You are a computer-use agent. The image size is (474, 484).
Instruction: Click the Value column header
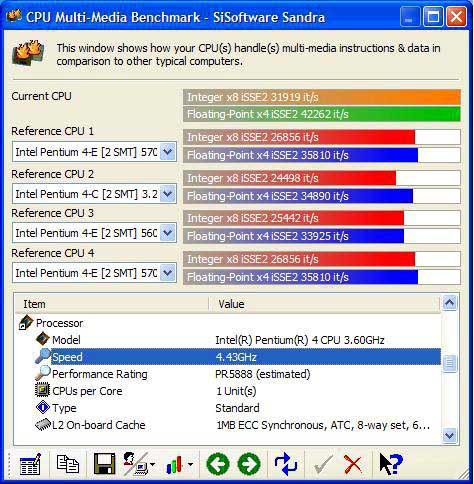tap(325, 304)
